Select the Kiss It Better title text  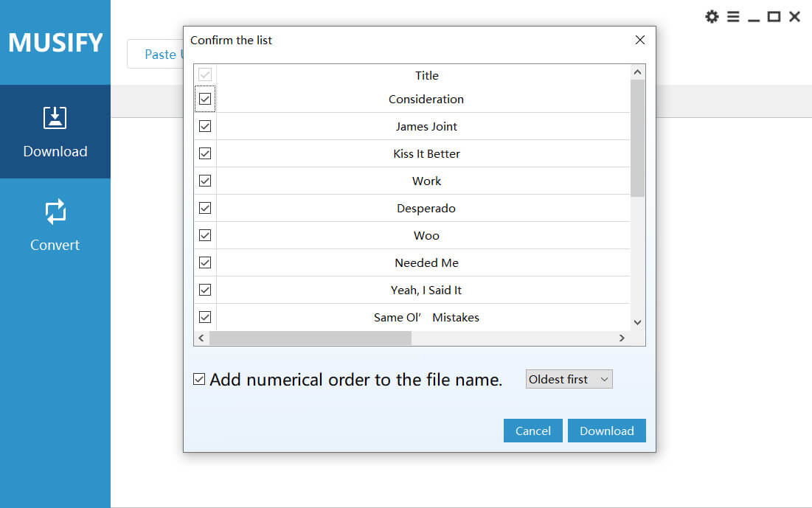(426, 154)
